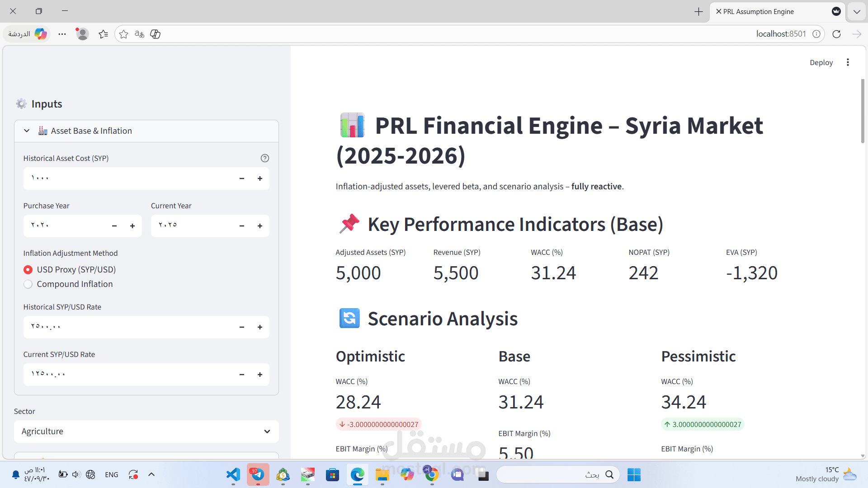Increase the Current Year value
Screen dimensions: 868x488
pos(260,226)
